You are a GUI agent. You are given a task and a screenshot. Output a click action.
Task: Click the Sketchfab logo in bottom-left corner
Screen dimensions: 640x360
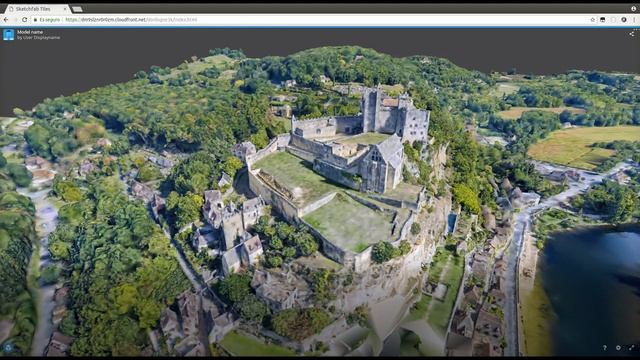pyautogui.click(x=8, y=348)
